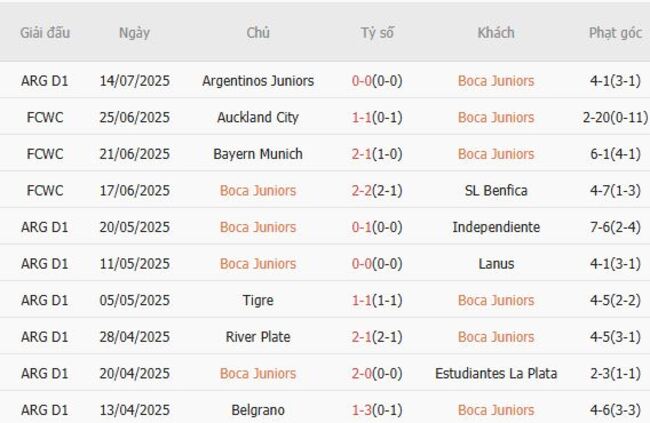Click the 1-3 score of Belgrano match
The image size is (650, 423).
point(363,410)
